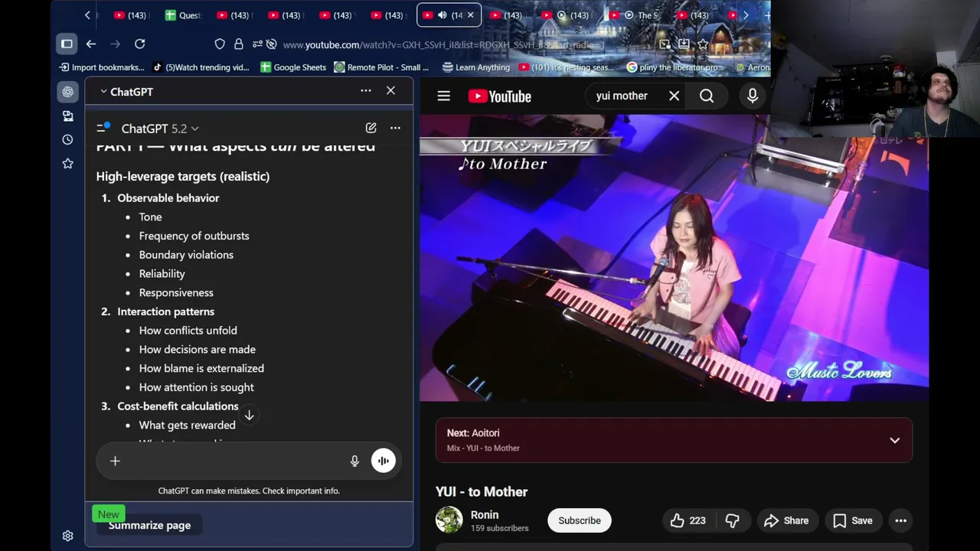Open sidebar settings gear at bottom
The height and width of the screenshot is (551, 980).
(x=67, y=536)
